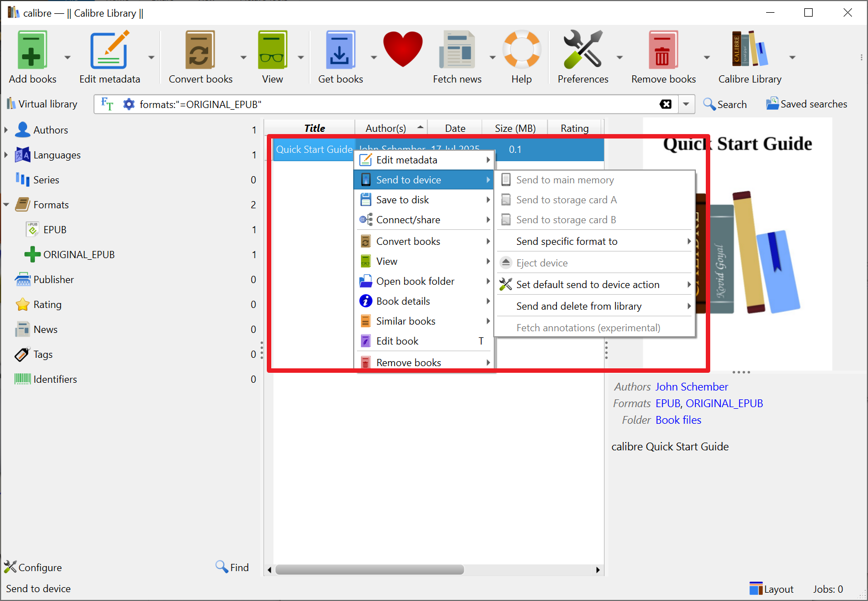The image size is (868, 601).
Task: Click Find in the tag browser
Action: pyautogui.click(x=232, y=567)
